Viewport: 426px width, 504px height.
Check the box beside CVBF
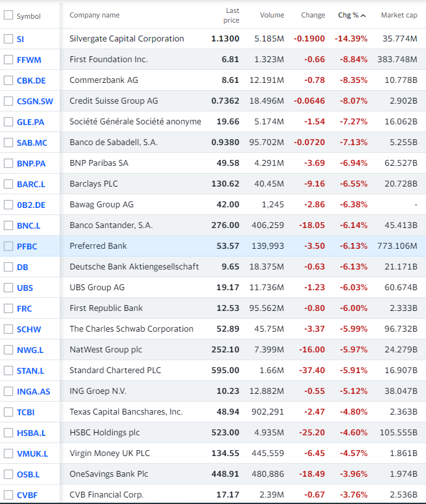tap(8, 495)
